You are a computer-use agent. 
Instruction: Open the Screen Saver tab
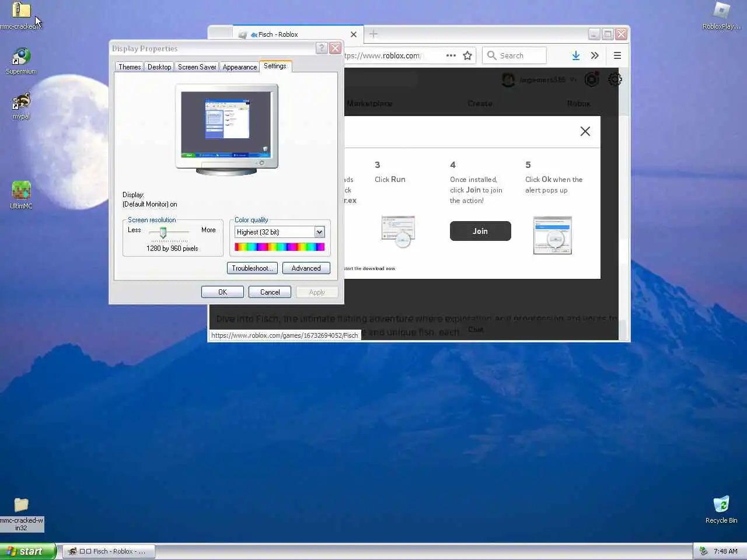[197, 67]
